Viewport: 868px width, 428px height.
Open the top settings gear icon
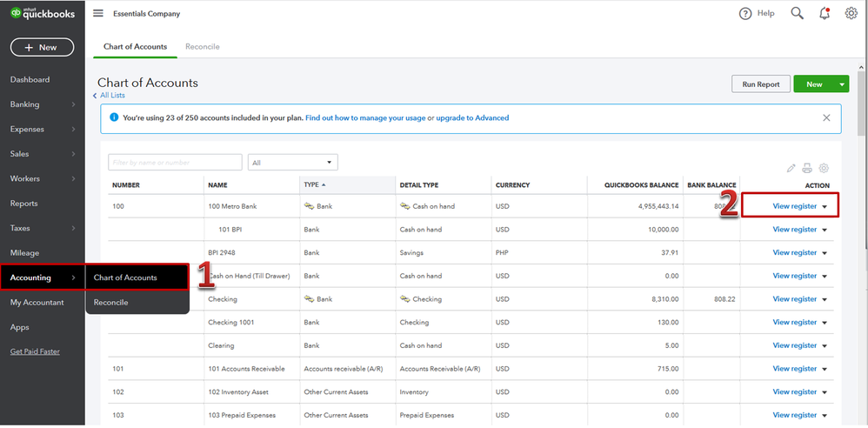tap(851, 13)
